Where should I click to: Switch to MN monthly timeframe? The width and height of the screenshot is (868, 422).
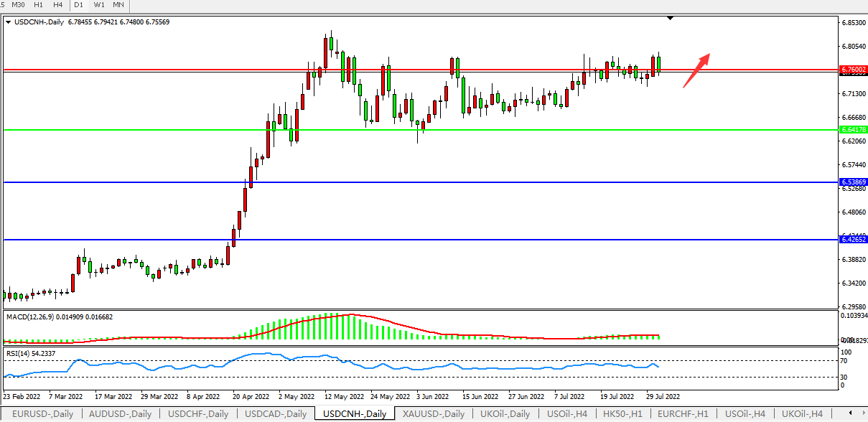click(118, 5)
